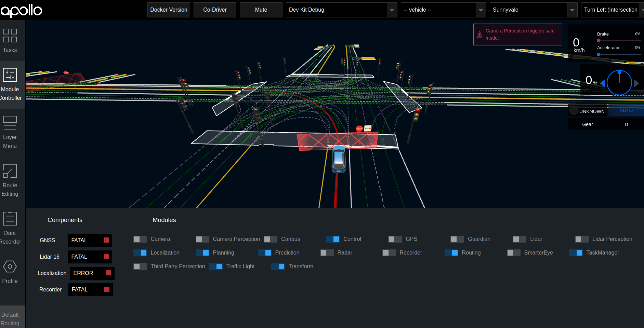This screenshot has width=644, height=328.
Task: Click the Docker Version button
Action: pos(169,10)
